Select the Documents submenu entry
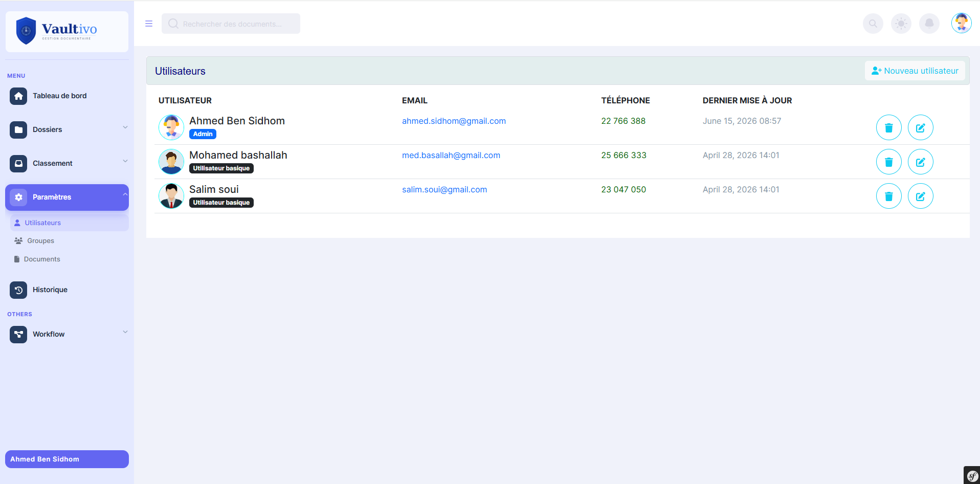 69,259
